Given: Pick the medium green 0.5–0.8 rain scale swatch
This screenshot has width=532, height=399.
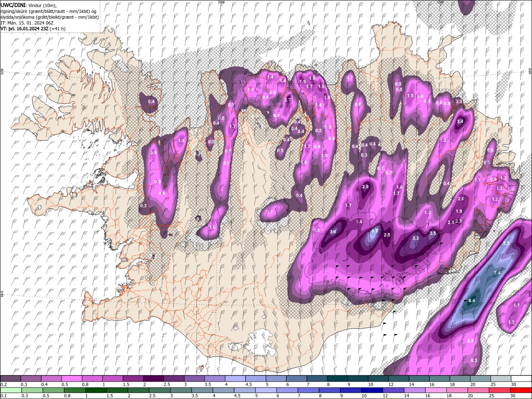Looking at the screenshot, I should coord(53,390).
